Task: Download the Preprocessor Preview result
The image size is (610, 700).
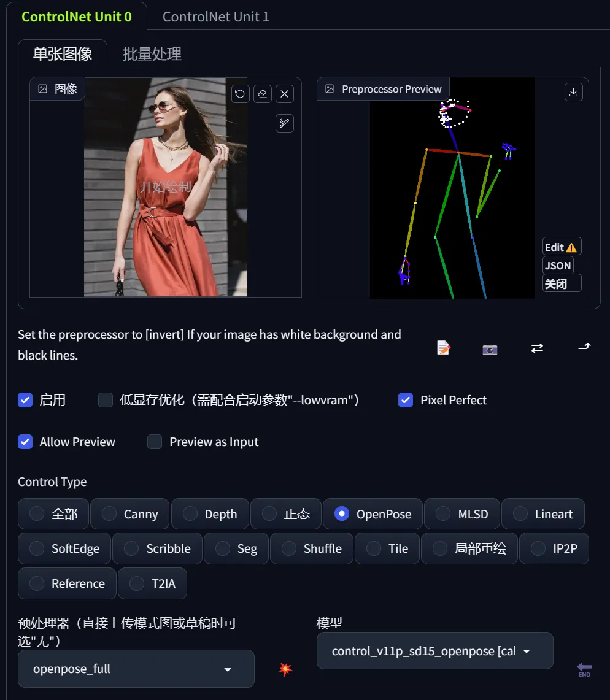Action: click(573, 91)
